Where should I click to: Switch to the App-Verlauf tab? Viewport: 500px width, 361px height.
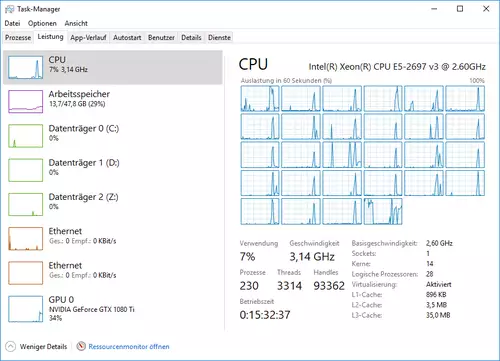pyautogui.click(x=88, y=38)
